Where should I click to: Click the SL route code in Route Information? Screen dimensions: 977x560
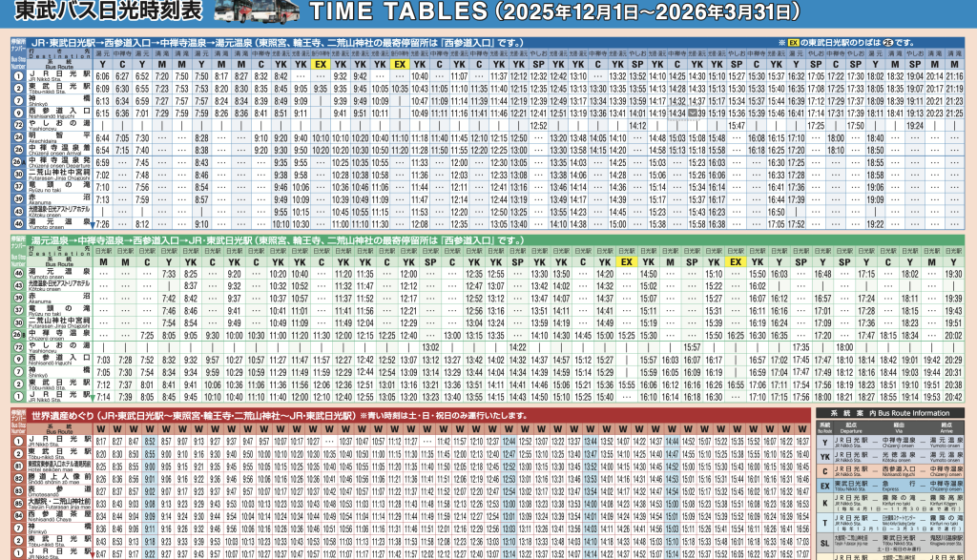click(825, 543)
